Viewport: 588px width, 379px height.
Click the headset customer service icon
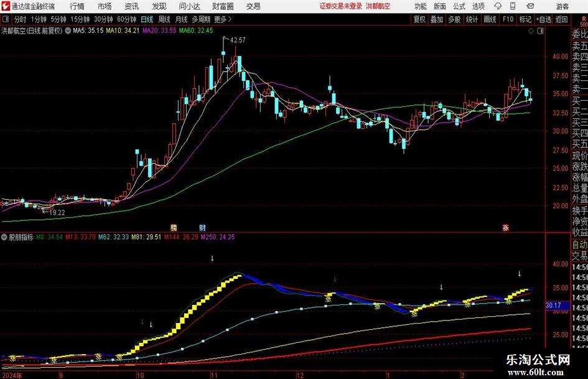[x=498, y=6]
